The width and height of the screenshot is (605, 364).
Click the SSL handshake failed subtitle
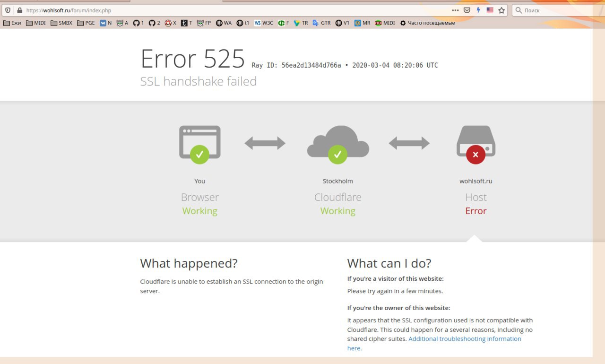(199, 81)
